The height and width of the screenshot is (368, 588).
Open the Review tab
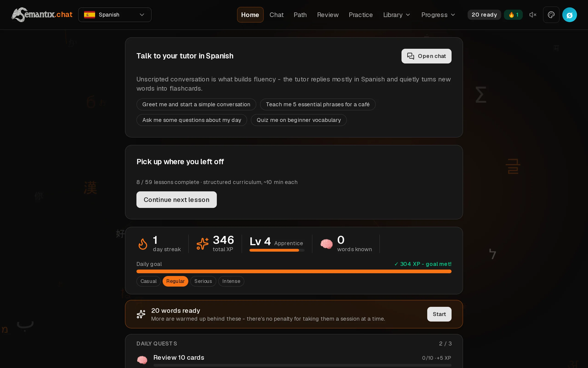[x=328, y=15]
